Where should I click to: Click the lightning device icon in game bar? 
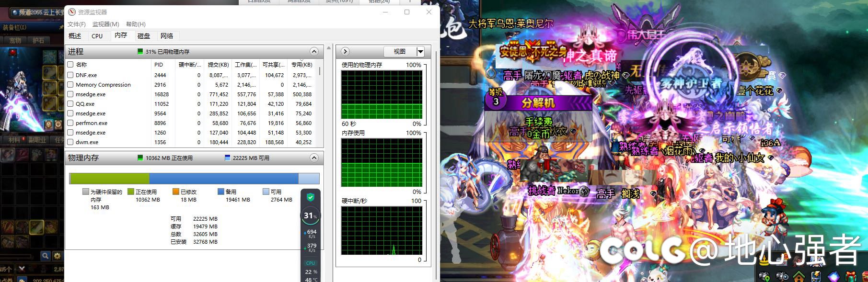click(x=816, y=276)
